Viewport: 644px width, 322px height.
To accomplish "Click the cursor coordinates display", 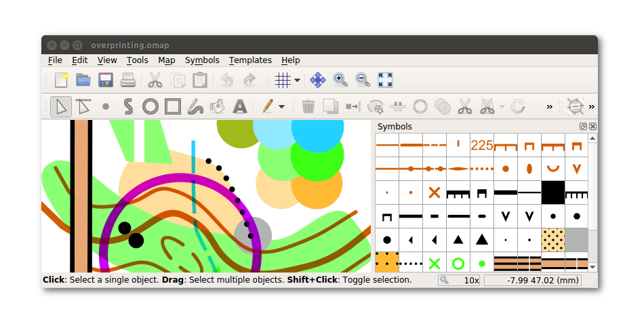I will 533,280.
